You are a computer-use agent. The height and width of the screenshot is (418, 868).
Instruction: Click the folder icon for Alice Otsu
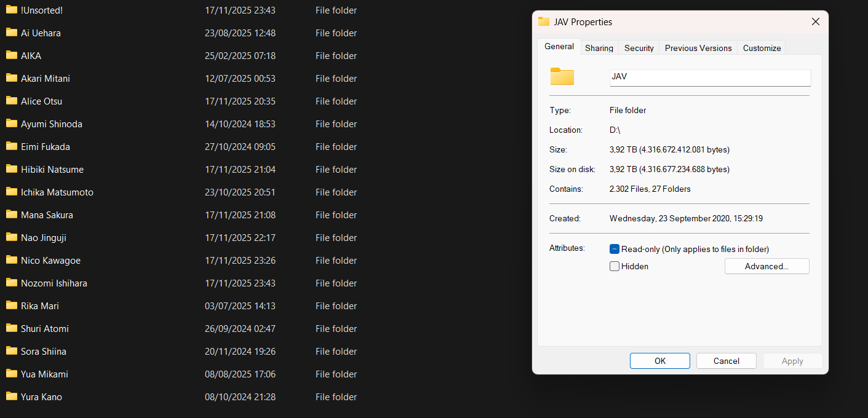[x=12, y=101]
